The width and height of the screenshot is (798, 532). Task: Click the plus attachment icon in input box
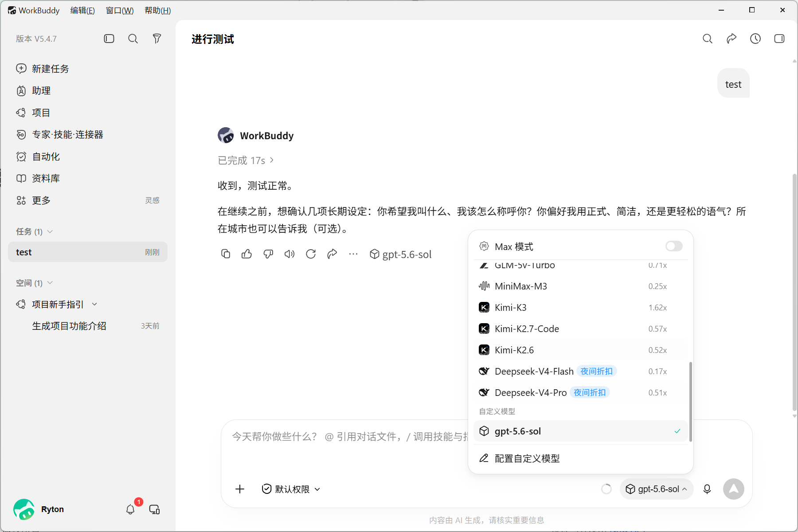(x=240, y=489)
